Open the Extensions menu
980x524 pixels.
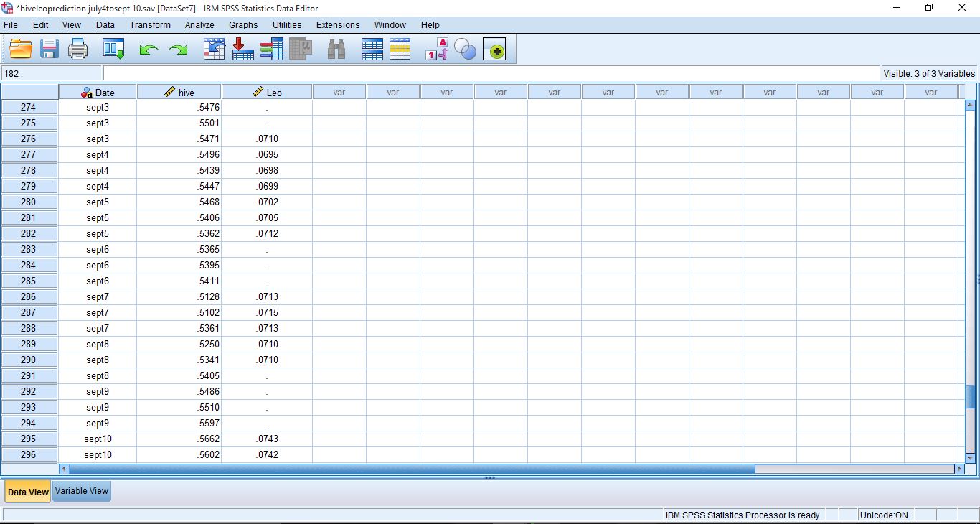338,25
